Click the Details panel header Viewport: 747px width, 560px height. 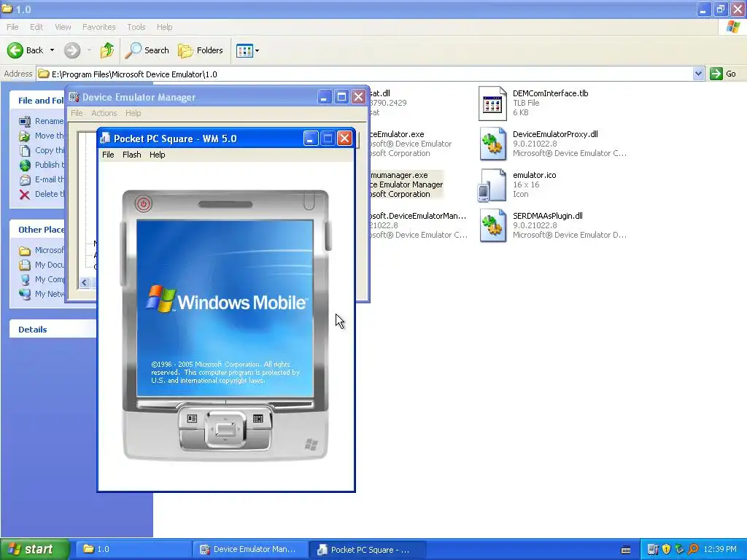(53, 329)
